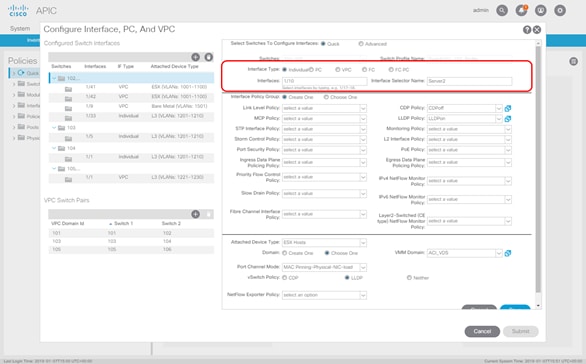586x364 pixels.
Task: Click folder icon of interface 1/5 row
Action: tap(68, 139)
